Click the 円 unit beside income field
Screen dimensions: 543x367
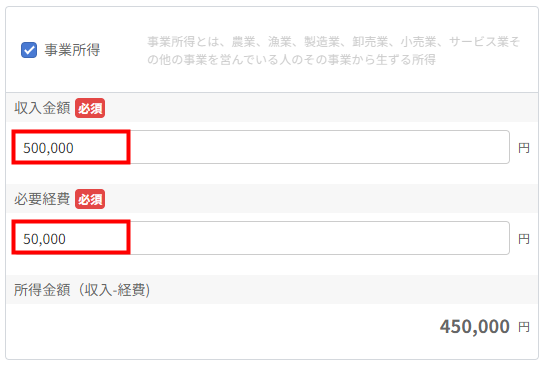coord(524,148)
